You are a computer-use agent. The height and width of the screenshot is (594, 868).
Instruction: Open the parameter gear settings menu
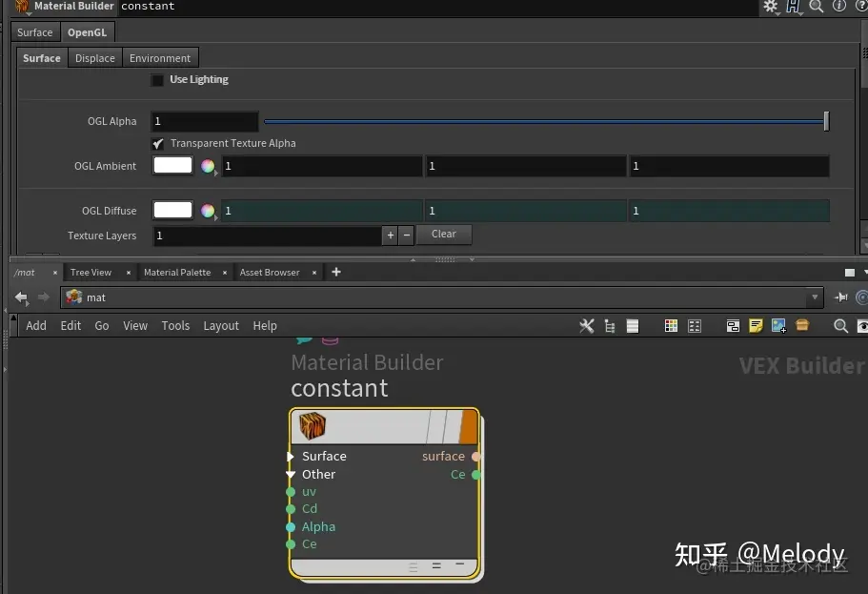[771, 6]
